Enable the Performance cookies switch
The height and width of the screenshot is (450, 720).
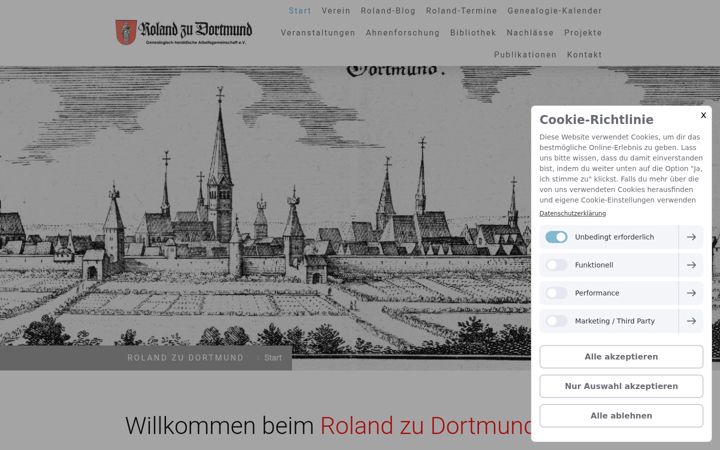(556, 293)
